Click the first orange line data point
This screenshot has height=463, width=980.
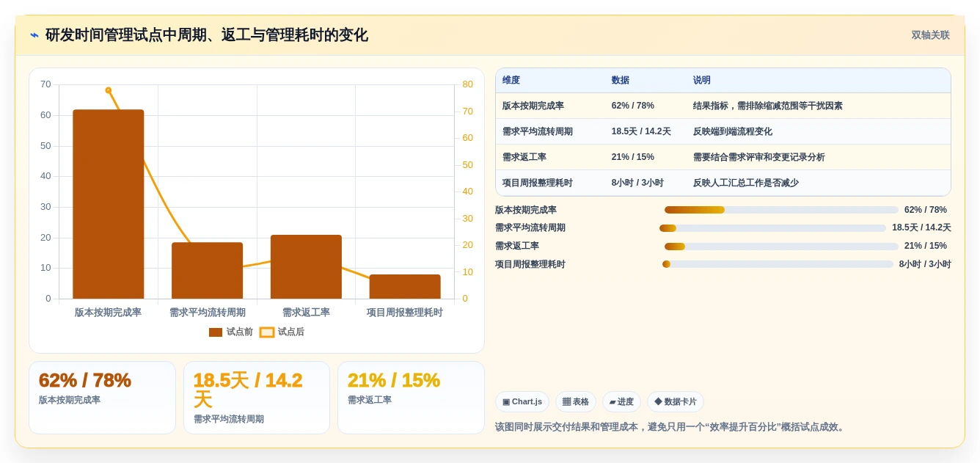109,90
